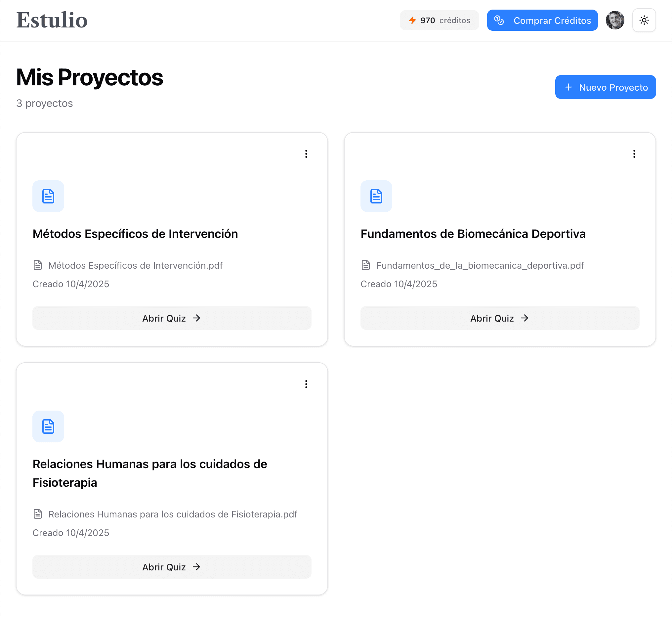Click the Comprar Créditos button

click(542, 20)
